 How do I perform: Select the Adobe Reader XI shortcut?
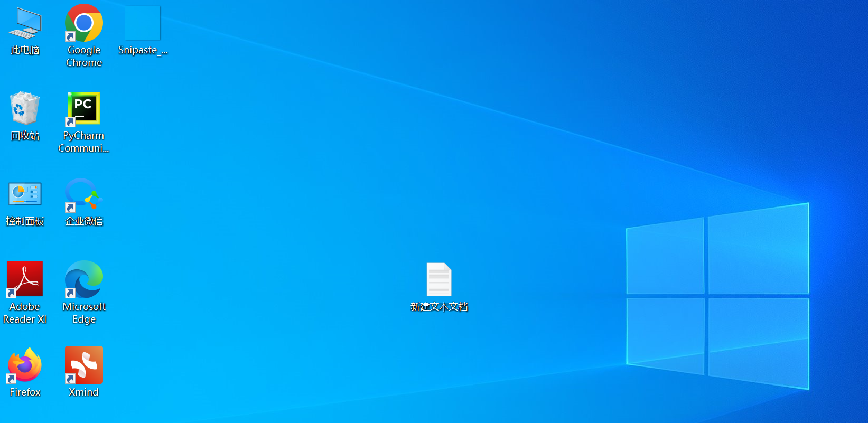(x=25, y=279)
